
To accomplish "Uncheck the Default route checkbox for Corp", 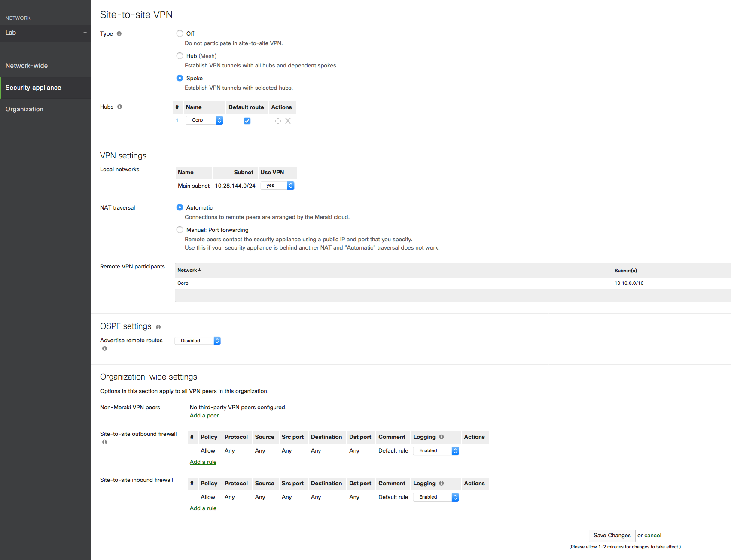I will pos(247,121).
